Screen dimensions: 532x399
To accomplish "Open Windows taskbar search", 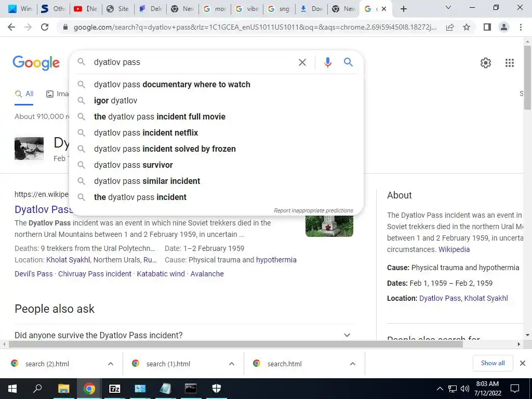I will click(x=37, y=389).
